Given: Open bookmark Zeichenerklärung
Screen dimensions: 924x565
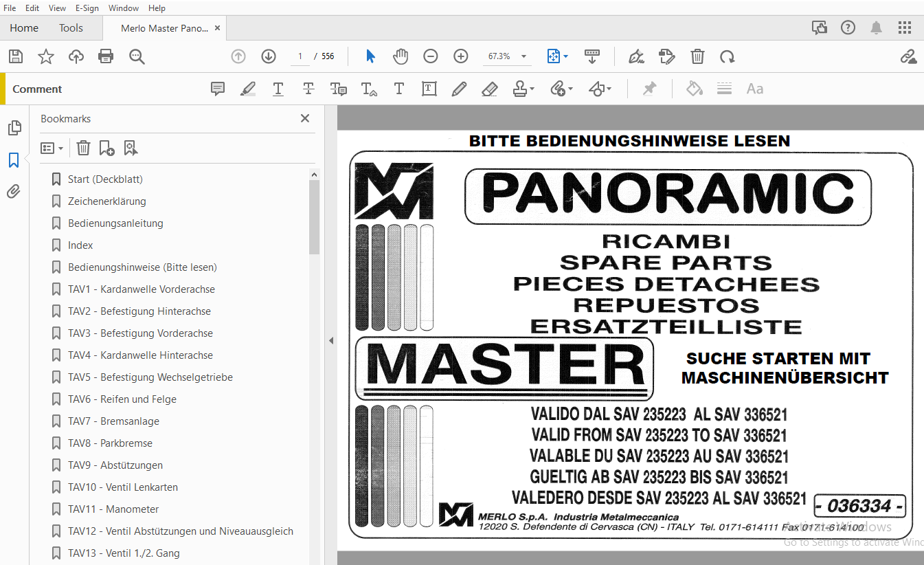Looking at the screenshot, I should click(107, 201).
